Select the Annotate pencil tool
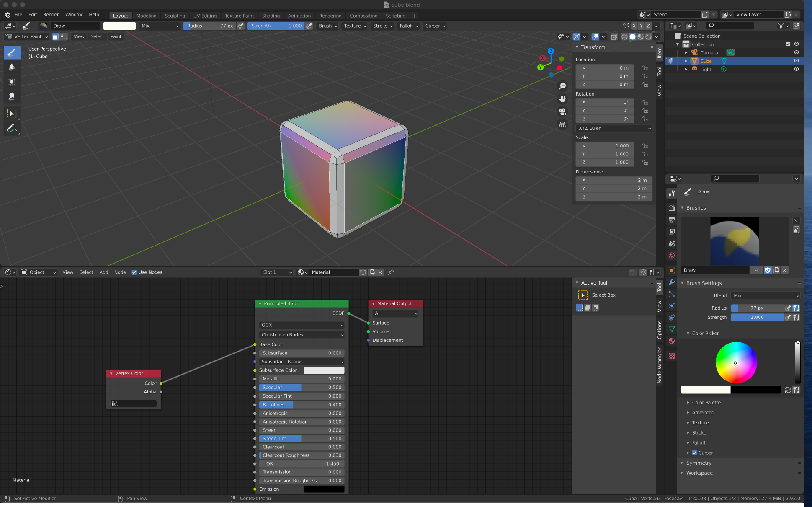812x507 pixels. (12, 128)
